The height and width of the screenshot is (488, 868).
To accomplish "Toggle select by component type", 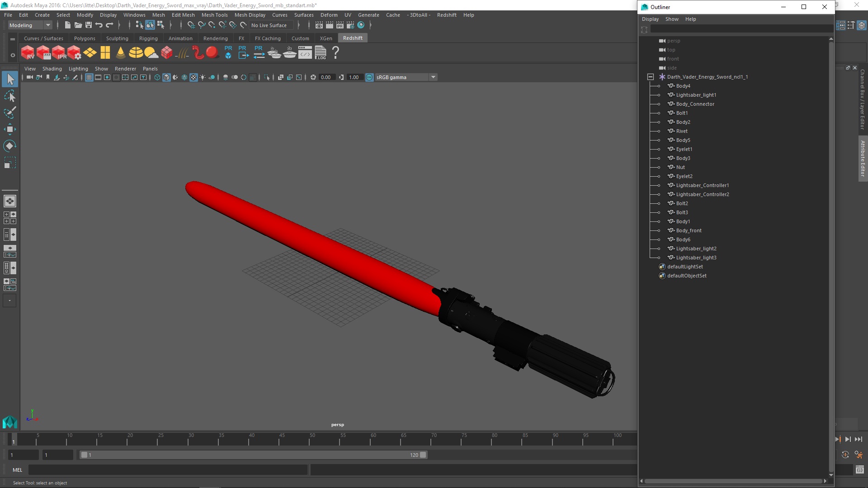I will 160,25.
